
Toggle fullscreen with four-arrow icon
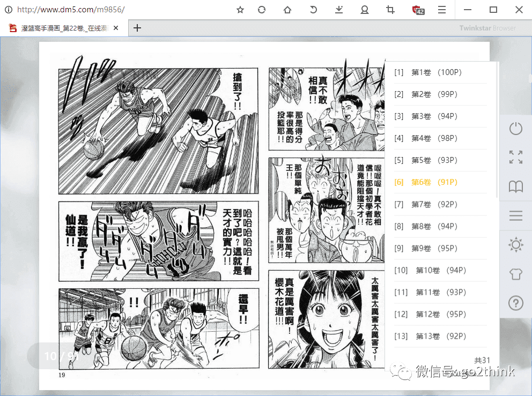(x=516, y=158)
